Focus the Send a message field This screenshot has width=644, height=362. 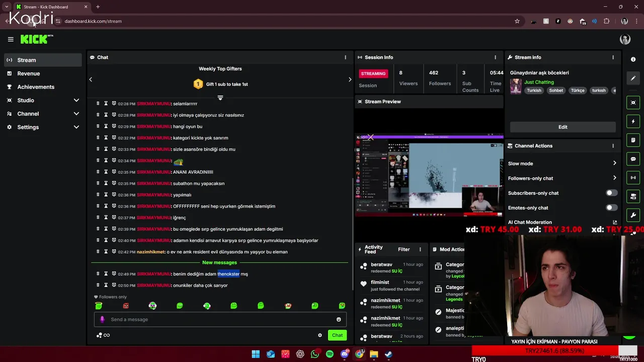tap(219, 319)
